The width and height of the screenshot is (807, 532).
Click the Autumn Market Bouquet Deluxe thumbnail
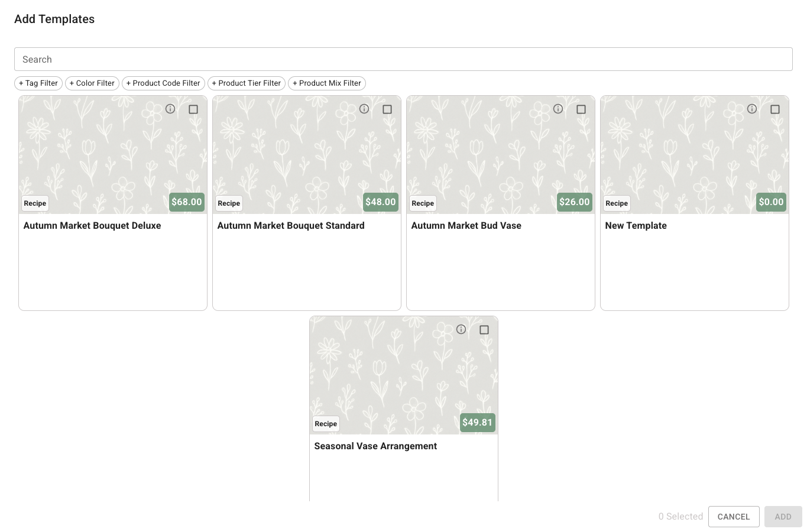coord(113,155)
